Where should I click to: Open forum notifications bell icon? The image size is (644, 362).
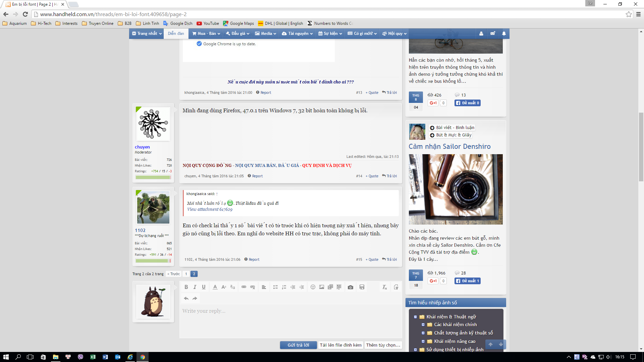click(x=504, y=34)
